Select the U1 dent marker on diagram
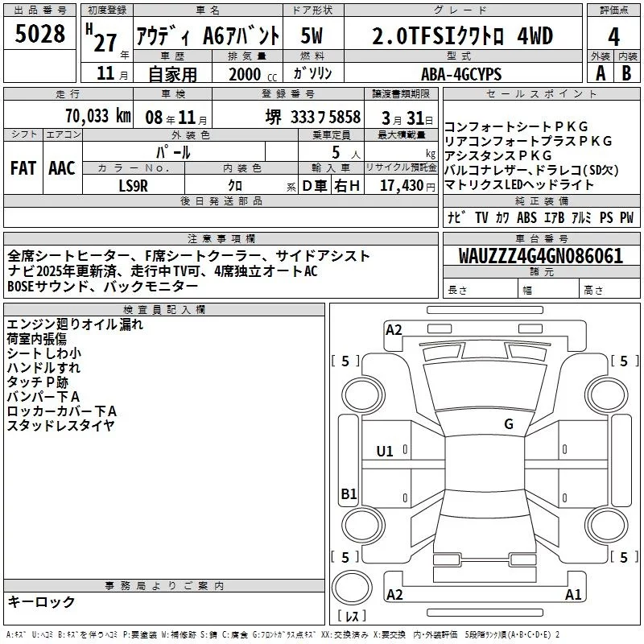 pyautogui.click(x=385, y=452)
